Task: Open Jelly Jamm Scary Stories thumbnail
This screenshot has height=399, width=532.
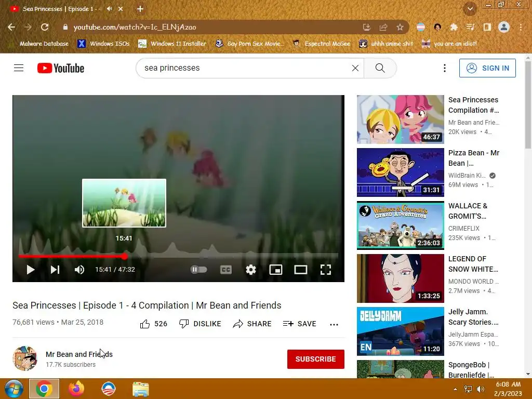Action: [x=401, y=331]
